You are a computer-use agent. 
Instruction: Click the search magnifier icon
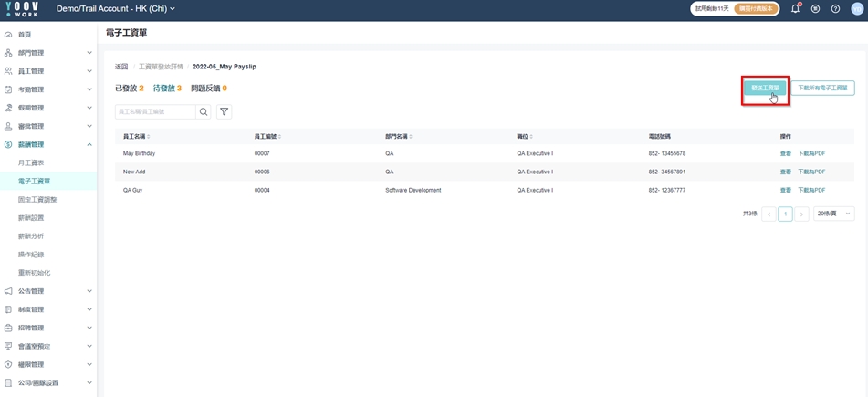pyautogui.click(x=204, y=112)
